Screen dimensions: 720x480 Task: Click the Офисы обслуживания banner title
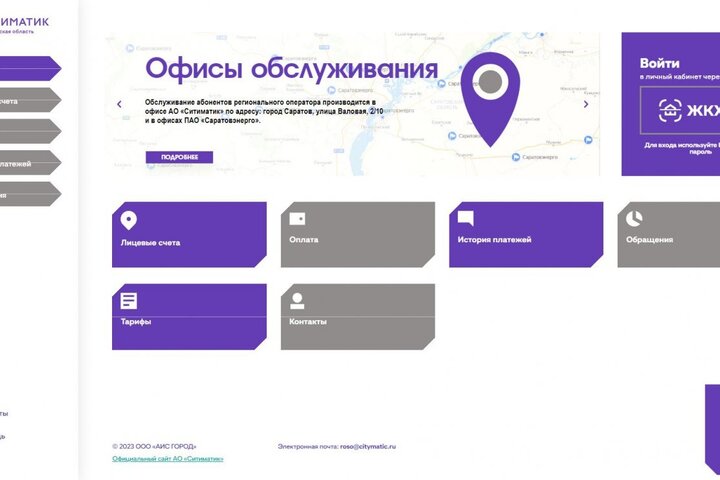[291, 69]
